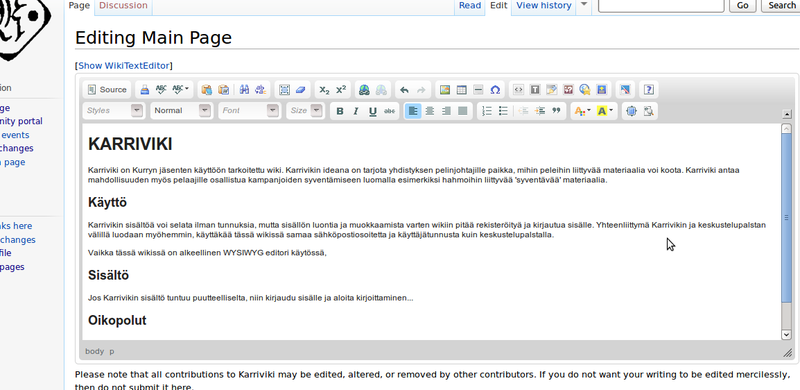Click the Oikopolut heading in editor
The height and width of the screenshot is (390, 800).
117,321
